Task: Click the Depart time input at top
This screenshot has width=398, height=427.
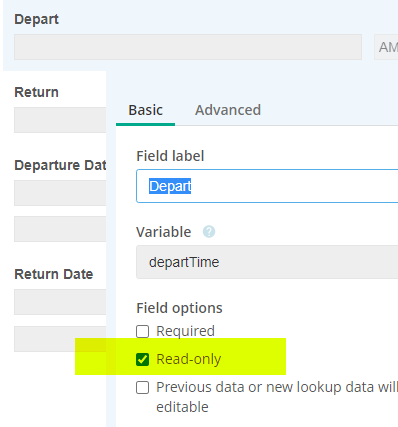Action: [188, 47]
